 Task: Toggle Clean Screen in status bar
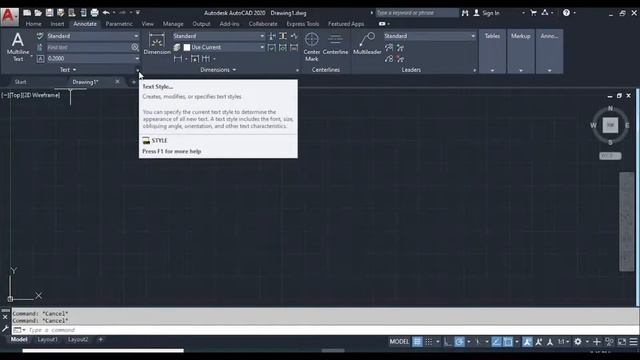622,342
